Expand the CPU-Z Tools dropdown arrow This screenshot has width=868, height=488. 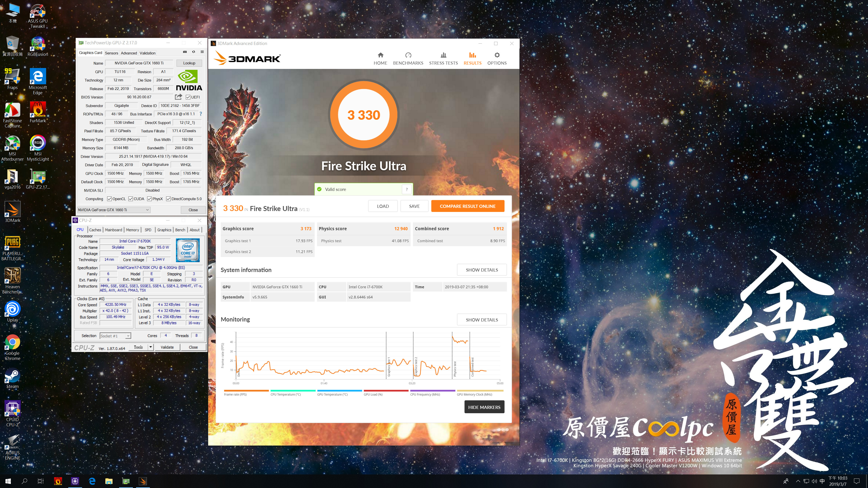pyautogui.click(x=151, y=347)
